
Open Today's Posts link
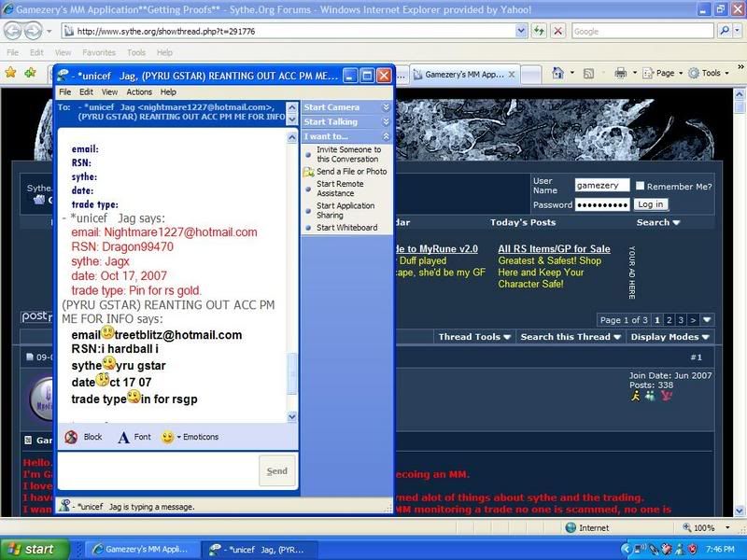(523, 222)
